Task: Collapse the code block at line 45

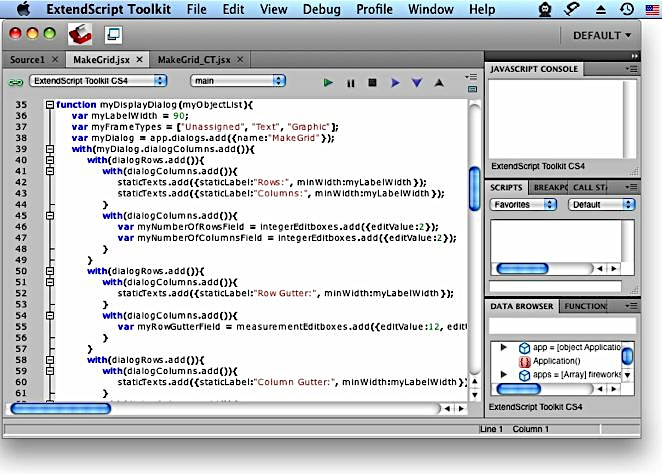Action: pos(50,216)
